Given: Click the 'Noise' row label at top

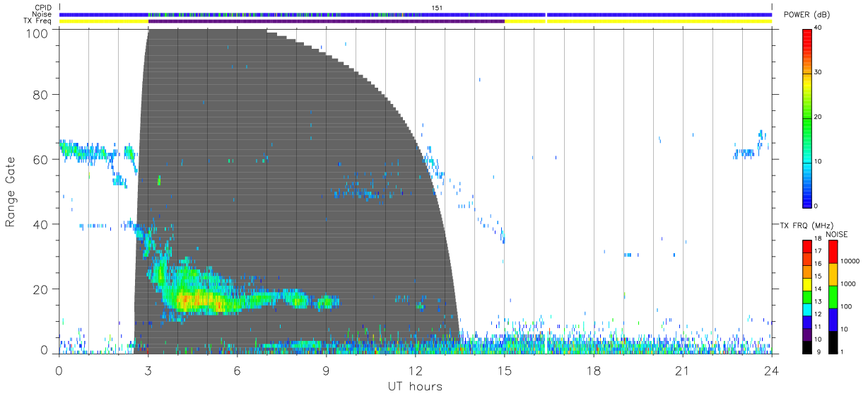Looking at the screenshot, I should tap(42, 14).
